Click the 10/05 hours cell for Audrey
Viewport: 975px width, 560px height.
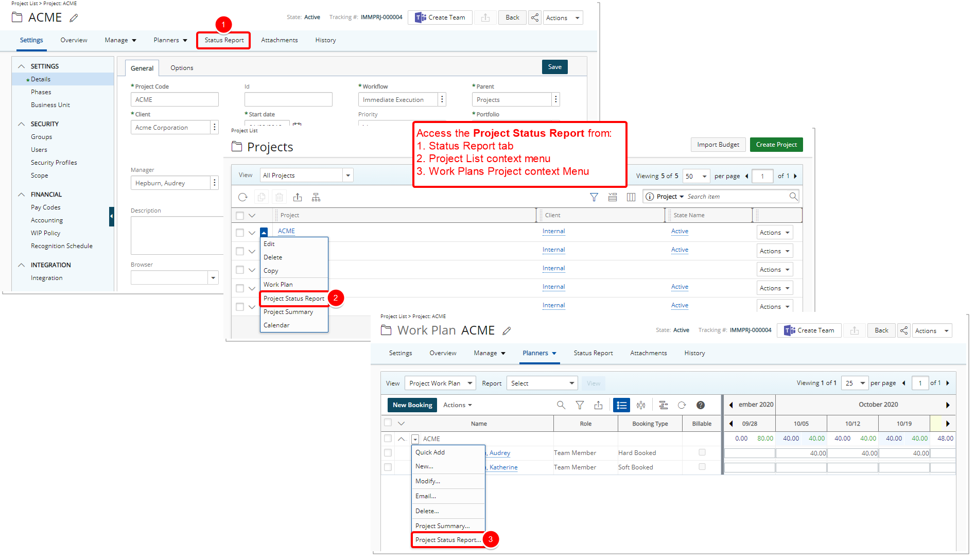point(801,453)
